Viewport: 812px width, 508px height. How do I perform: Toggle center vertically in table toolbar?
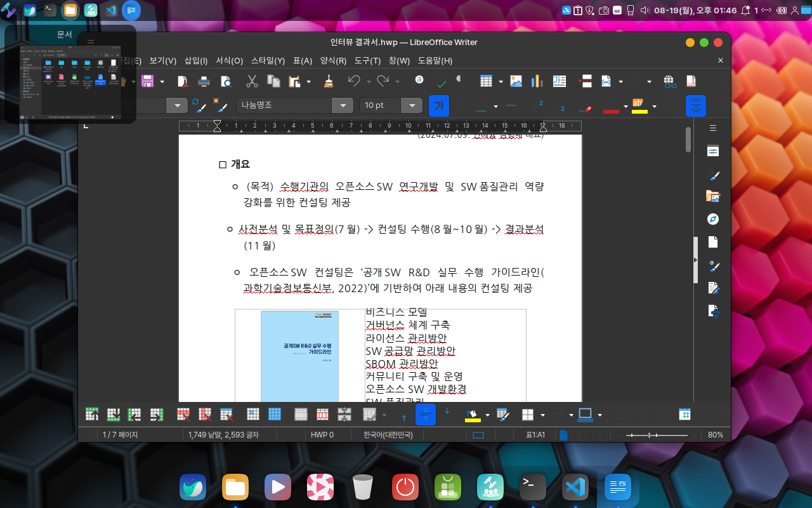[426, 415]
